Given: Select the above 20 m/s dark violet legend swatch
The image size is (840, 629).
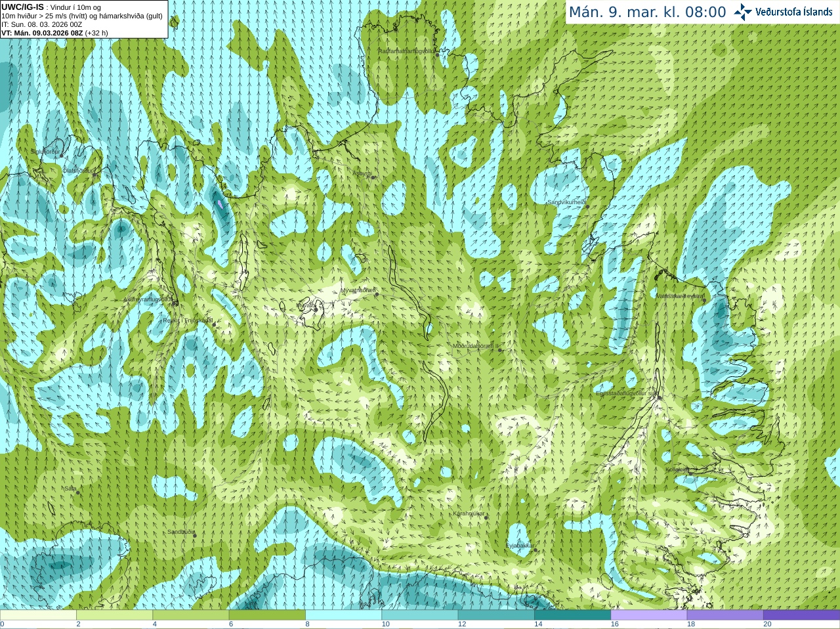Looking at the screenshot, I should (802, 615).
